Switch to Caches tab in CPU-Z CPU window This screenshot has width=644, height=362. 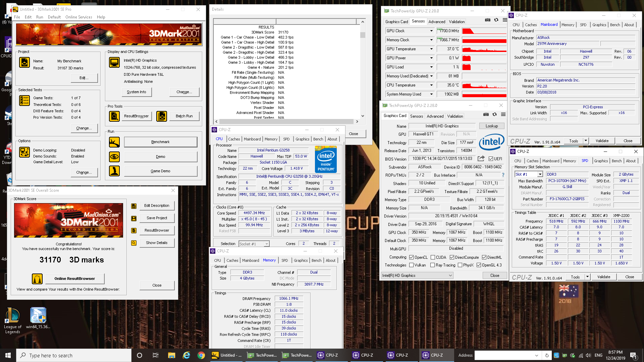[x=234, y=139]
